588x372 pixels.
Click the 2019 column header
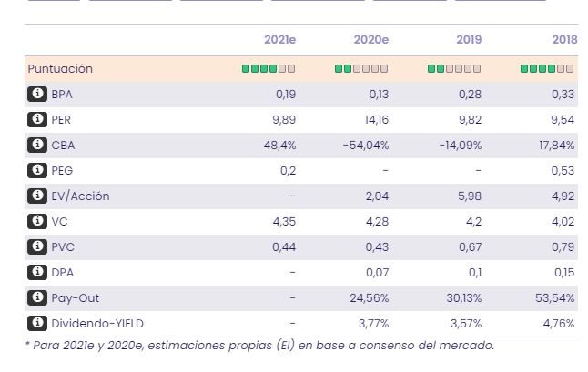pyautogui.click(x=469, y=40)
